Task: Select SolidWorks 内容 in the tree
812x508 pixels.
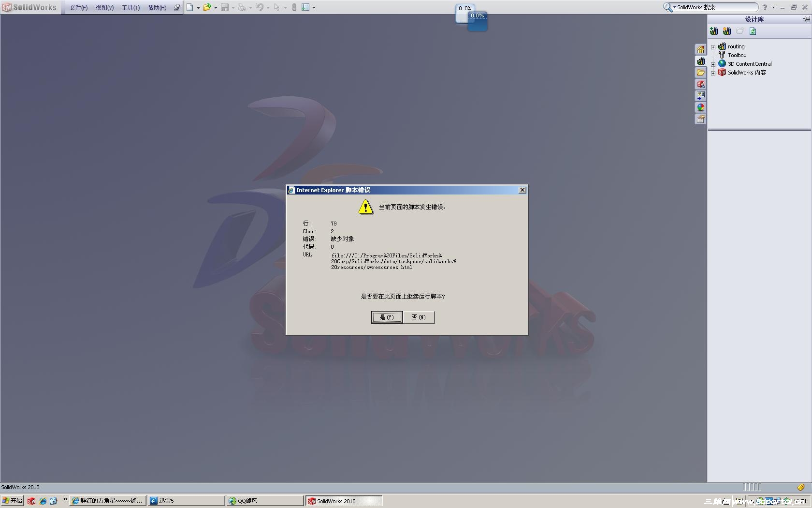Action: [747, 73]
